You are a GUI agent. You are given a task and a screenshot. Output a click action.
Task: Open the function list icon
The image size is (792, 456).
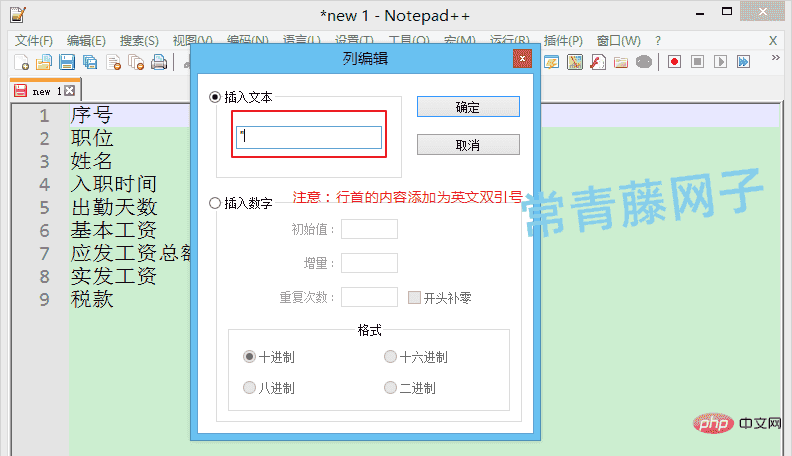point(598,62)
